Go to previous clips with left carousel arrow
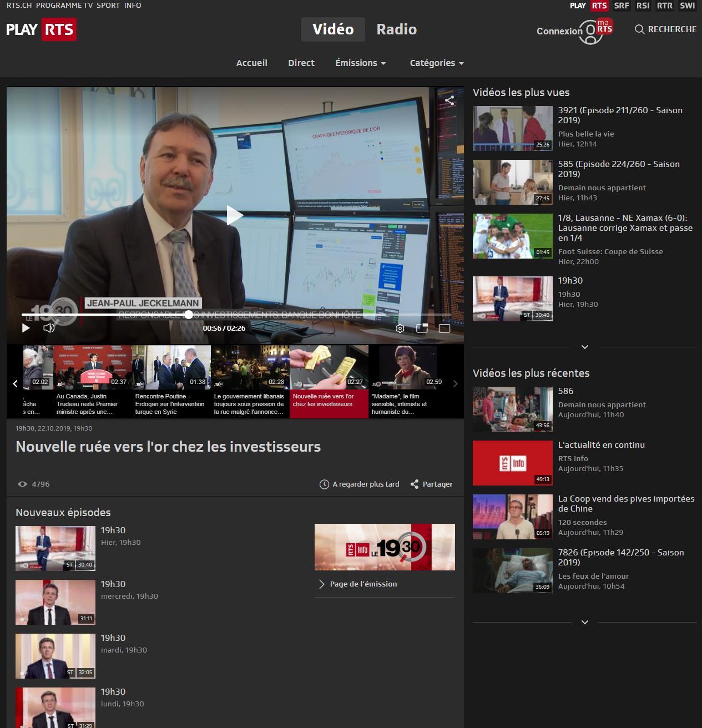702x728 pixels. 15,383
